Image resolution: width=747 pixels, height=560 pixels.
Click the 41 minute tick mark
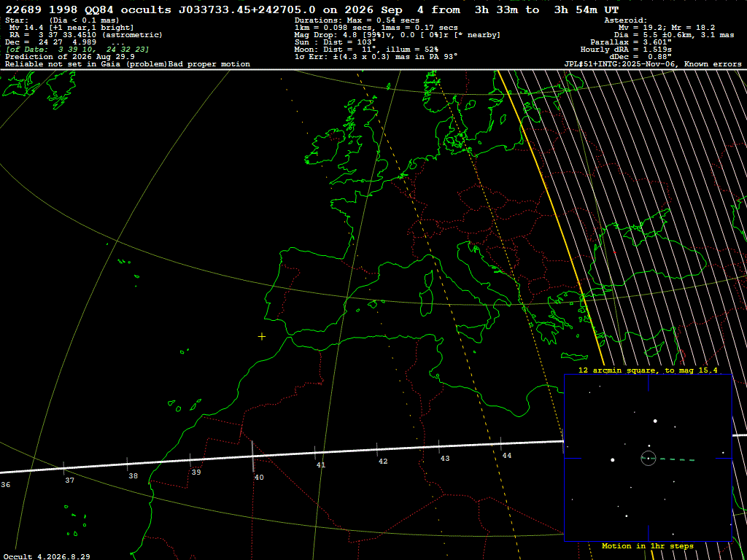tap(315, 453)
